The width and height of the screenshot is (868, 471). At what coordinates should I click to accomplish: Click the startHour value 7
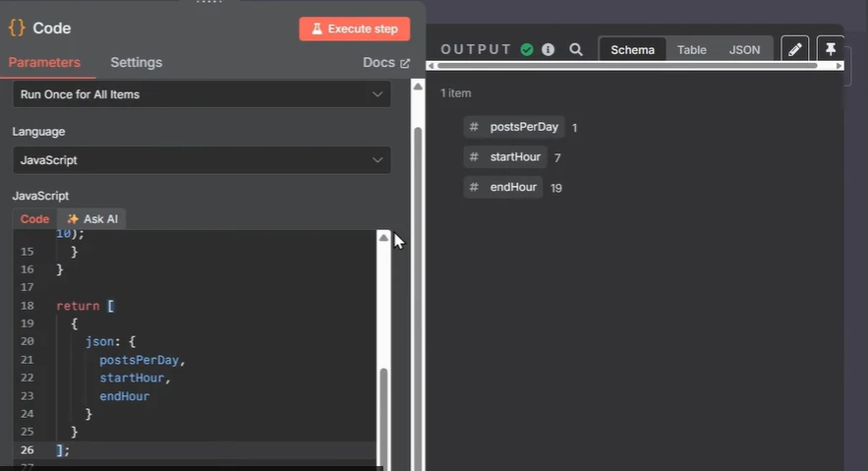(x=557, y=158)
